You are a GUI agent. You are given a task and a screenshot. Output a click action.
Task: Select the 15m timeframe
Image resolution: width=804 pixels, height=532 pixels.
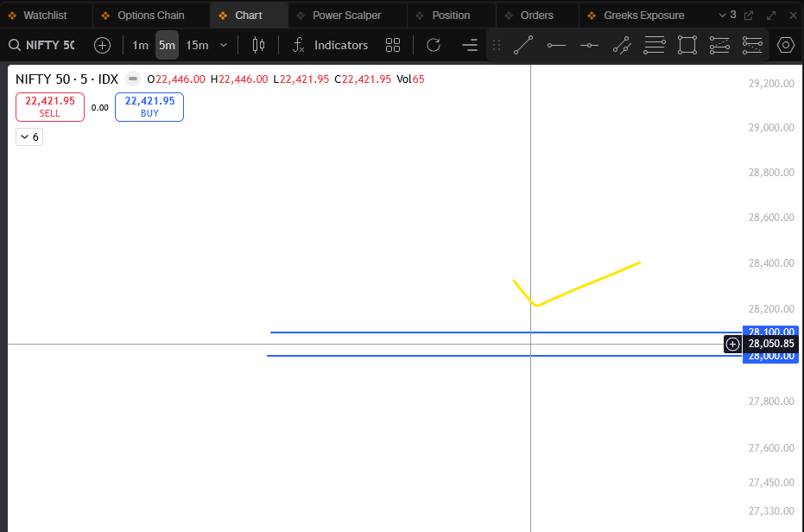click(197, 45)
